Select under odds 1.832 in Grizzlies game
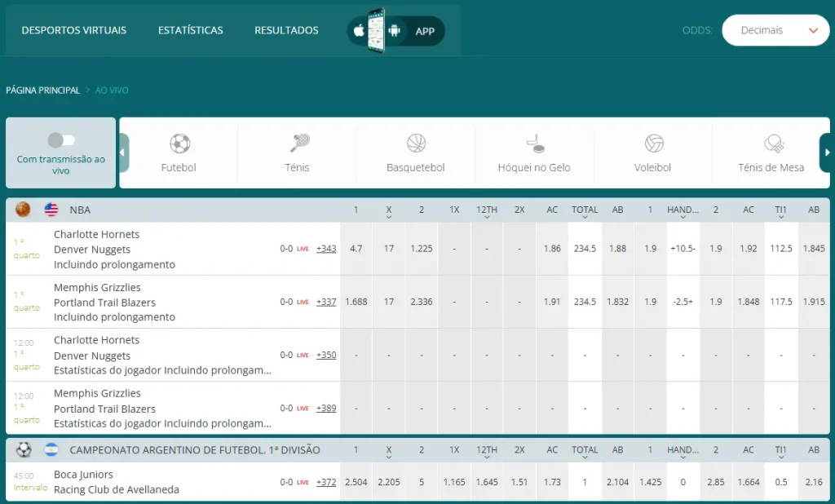Image resolution: width=835 pixels, height=504 pixels. [x=618, y=302]
